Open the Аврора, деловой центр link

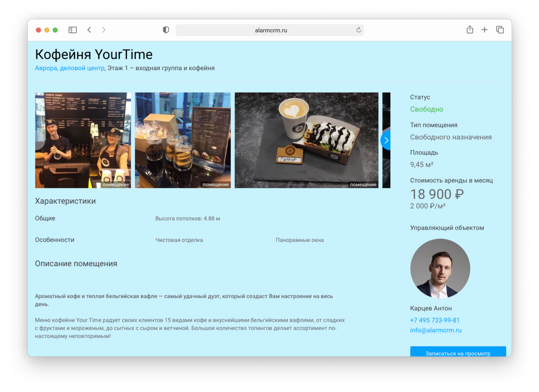(70, 68)
